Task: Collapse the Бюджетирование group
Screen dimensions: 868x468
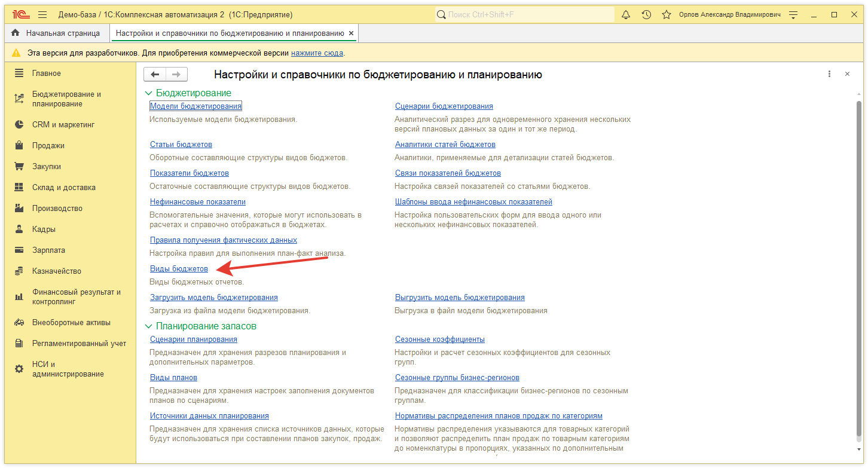Action: 148,93
